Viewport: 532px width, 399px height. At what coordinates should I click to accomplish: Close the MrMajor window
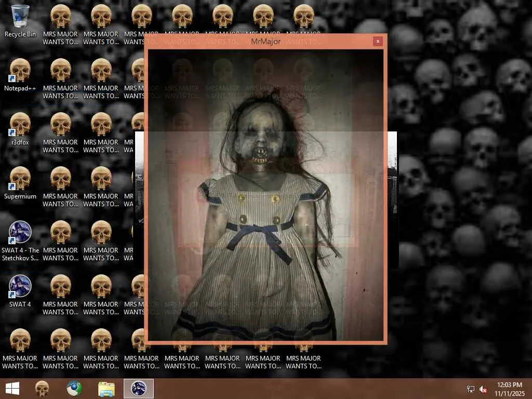[x=378, y=42]
